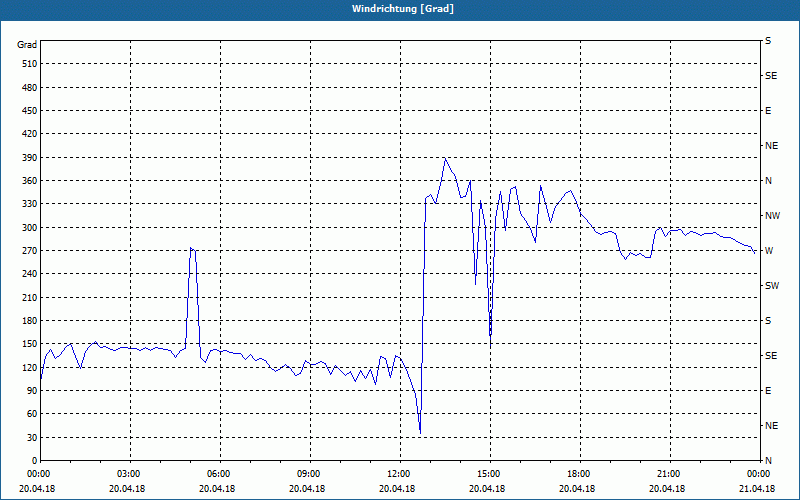Click the 270 value on the Grad axis
This screenshot has width=800, height=500.
pyautogui.click(x=30, y=251)
